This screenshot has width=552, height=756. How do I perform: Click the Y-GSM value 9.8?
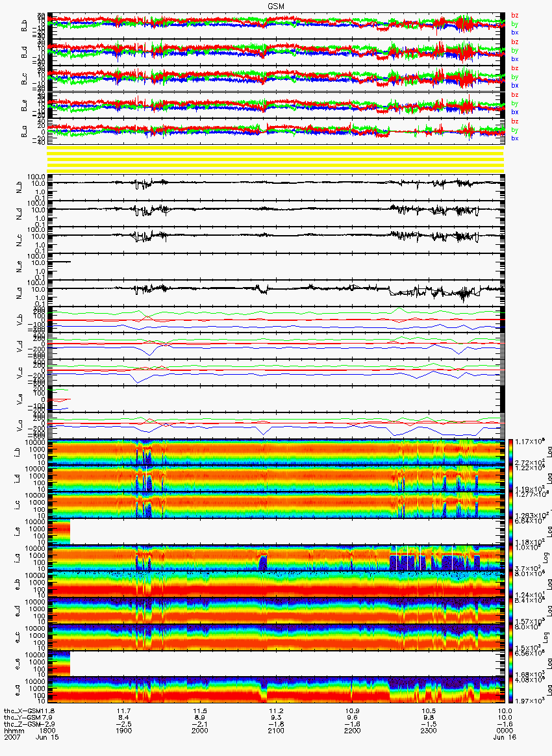point(429,718)
